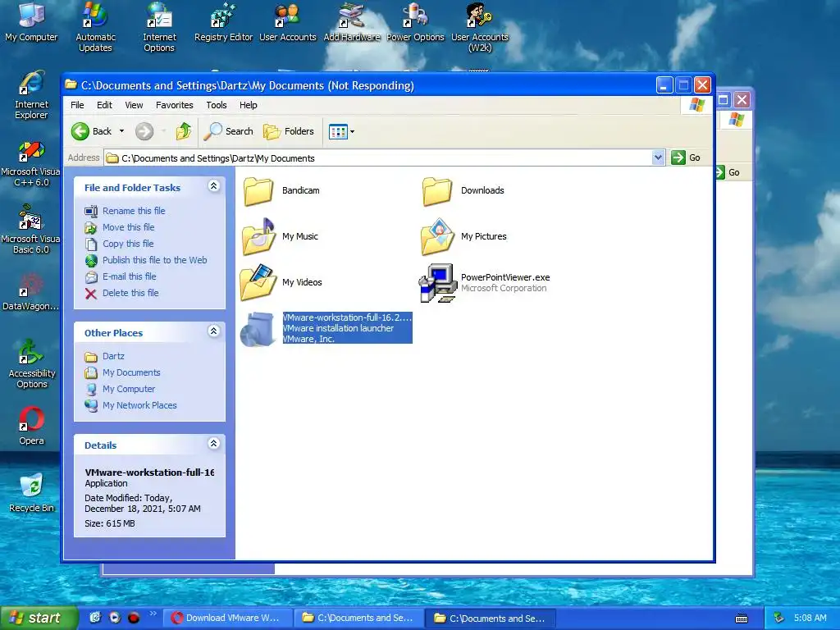
Task: Go to Dartz folder in Other Places
Action: click(113, 356)
